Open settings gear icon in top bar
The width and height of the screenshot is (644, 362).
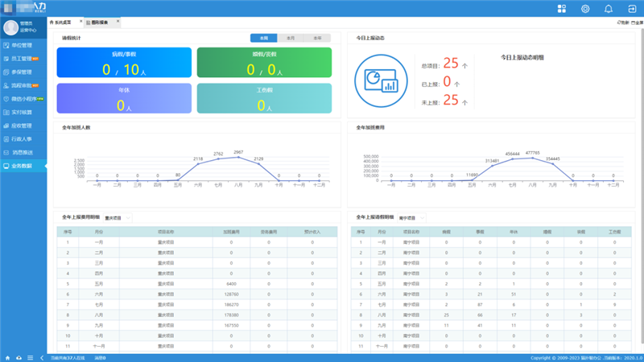(585, 9)
